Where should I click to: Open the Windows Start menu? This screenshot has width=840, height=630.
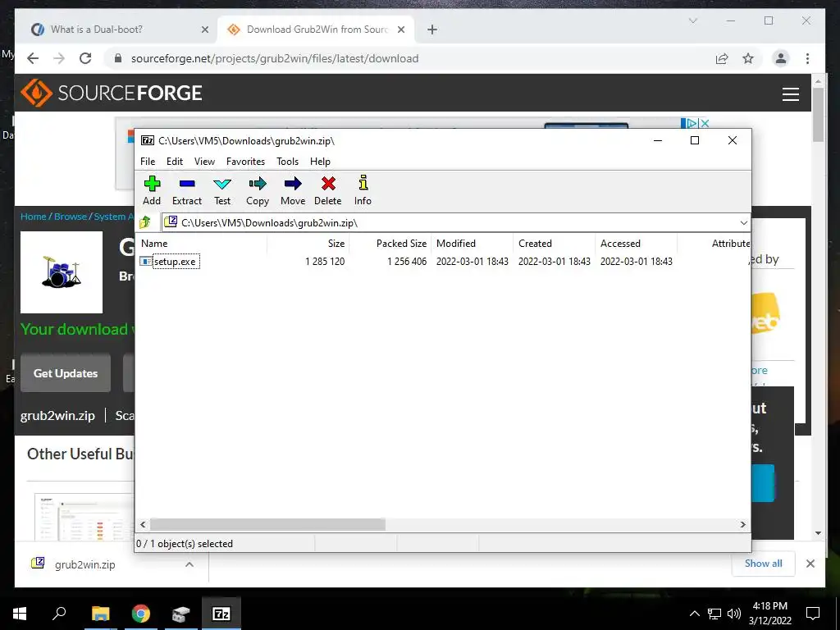tap(20, 614)
